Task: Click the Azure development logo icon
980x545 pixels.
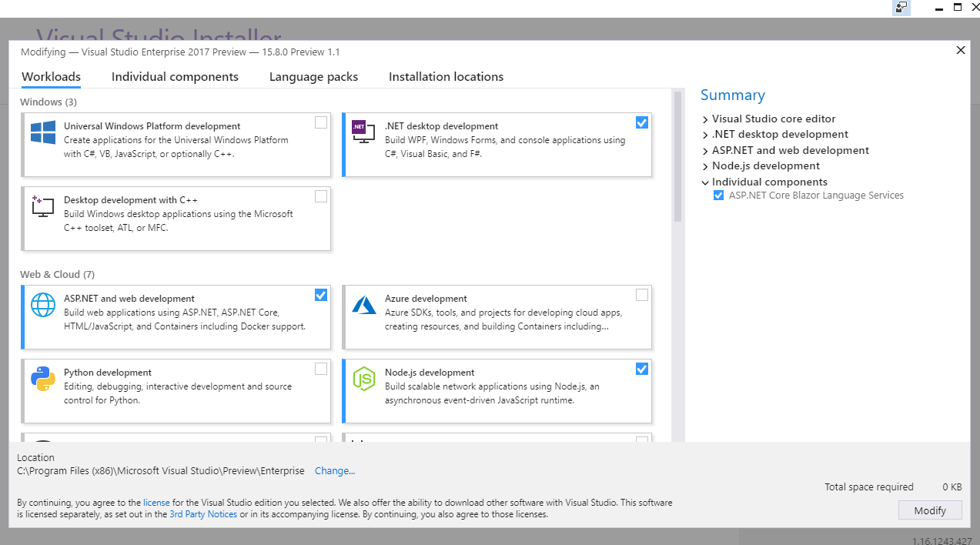Action: click(363, 305)
